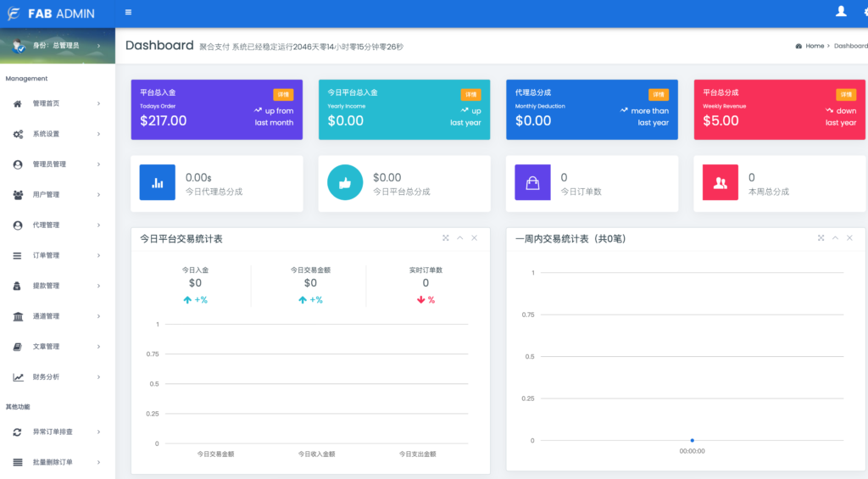Click the home icon beside 管理首页
The height and width of the screenshot is (479, 868).
[x=18, y=103]
